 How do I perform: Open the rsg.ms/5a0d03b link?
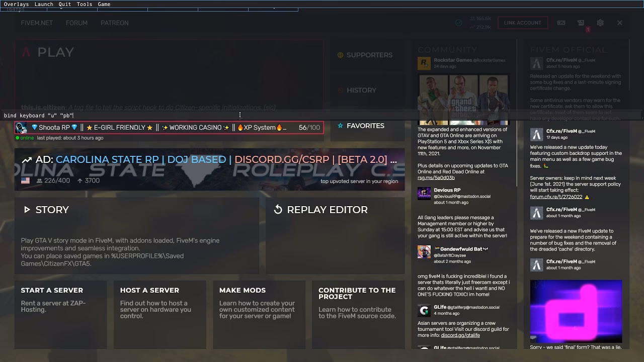pyautogui.click(x=436, y=177)
